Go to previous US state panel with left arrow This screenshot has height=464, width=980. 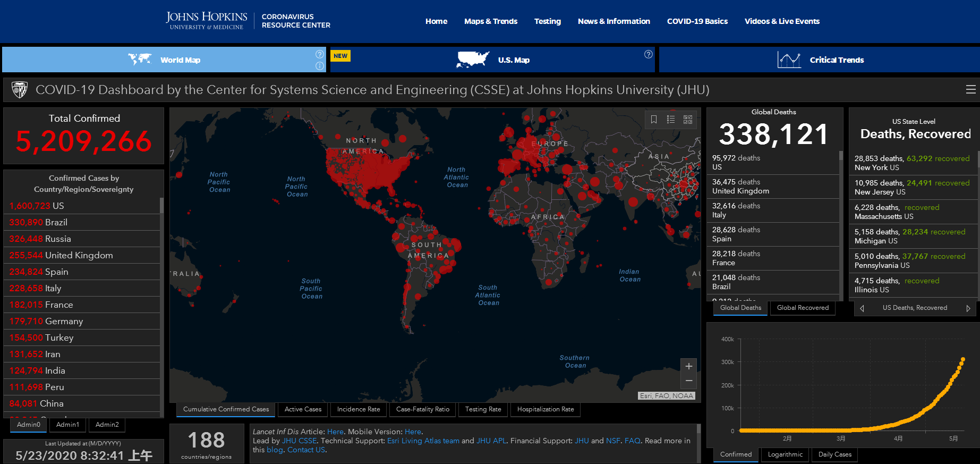click(x=862, y=308)
